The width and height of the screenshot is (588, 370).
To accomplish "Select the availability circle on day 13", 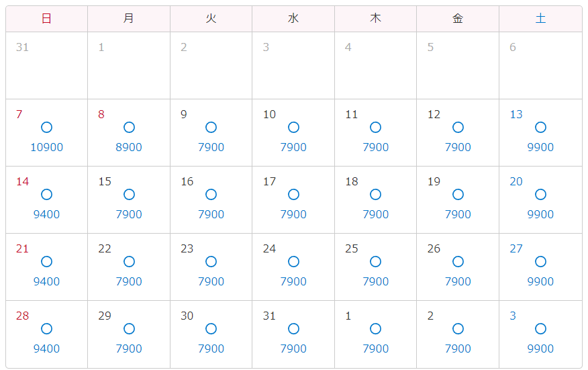I will tap(540, 128).
